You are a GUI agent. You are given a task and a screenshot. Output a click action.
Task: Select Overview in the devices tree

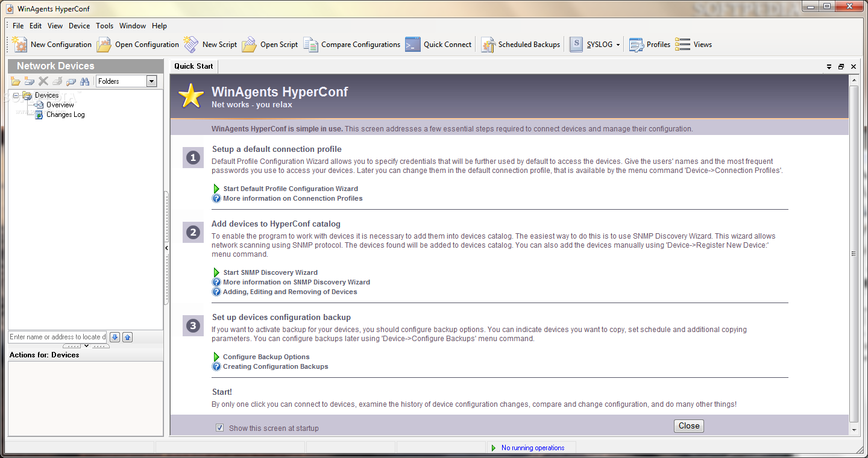(x=60, y=105)
